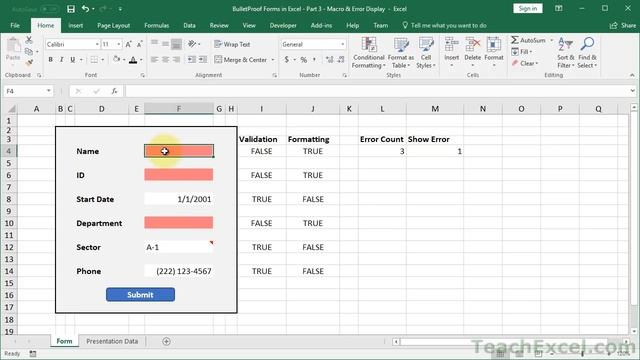The height and width of the screenshot is (360, 640).
Task: Click the Accounting dollar format icon
Action: coord(287,60)
